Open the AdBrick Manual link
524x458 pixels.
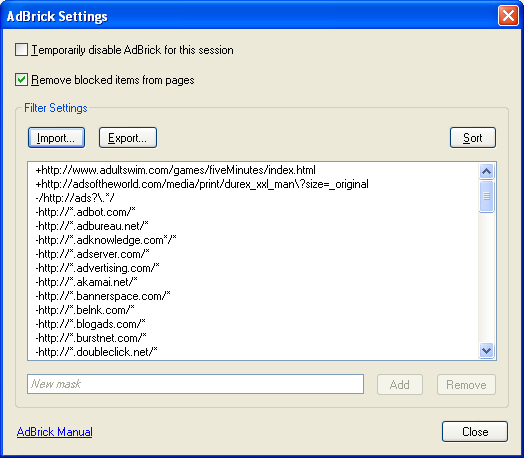coord(54,432)
